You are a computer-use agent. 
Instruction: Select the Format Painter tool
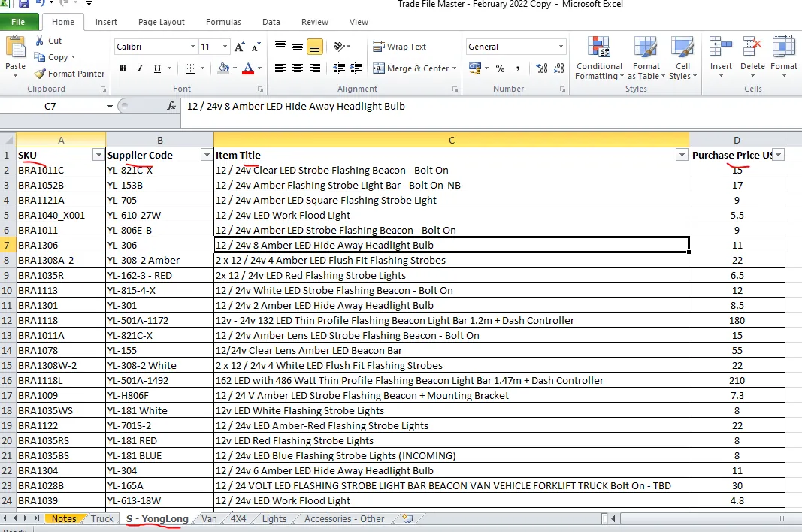pyautogui.click(x=69, y=74)
